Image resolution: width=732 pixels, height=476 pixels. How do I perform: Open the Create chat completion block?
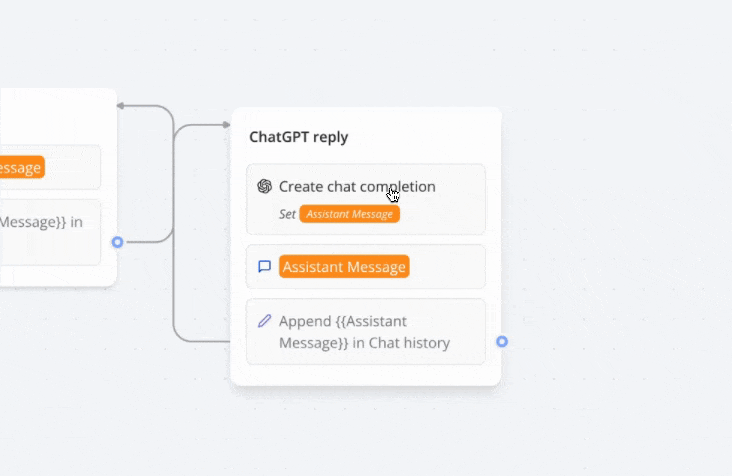point(366,199)
